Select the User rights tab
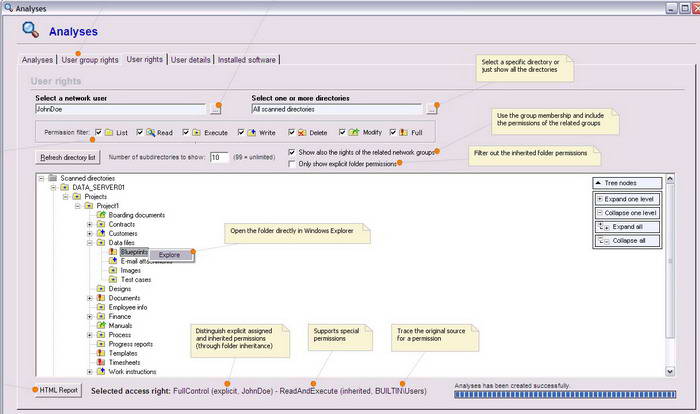The image size is (700, 414). (145, 59)
